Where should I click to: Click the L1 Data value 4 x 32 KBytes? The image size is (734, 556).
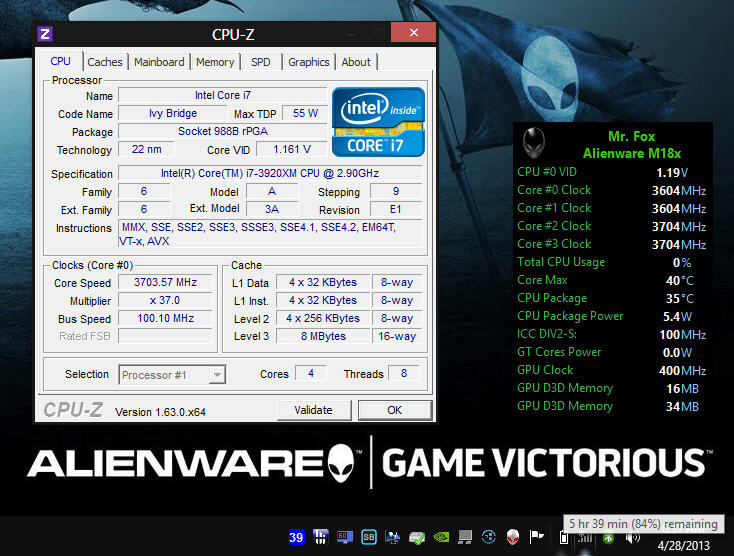(x=323, y=282)
